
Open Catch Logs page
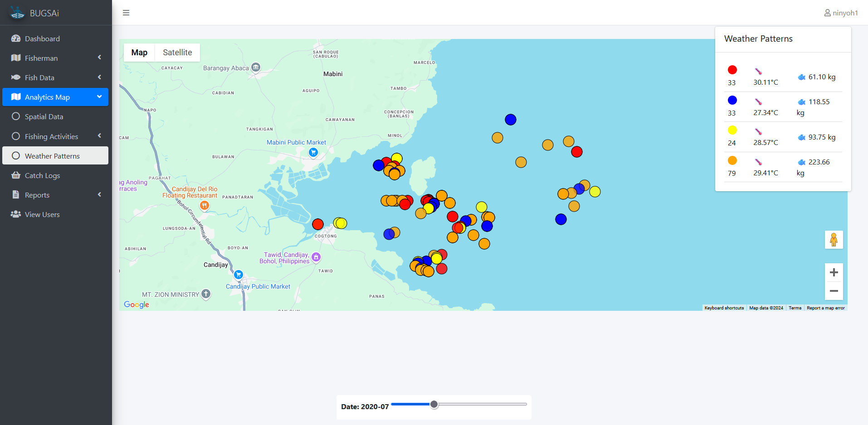[x=42, y=175]
